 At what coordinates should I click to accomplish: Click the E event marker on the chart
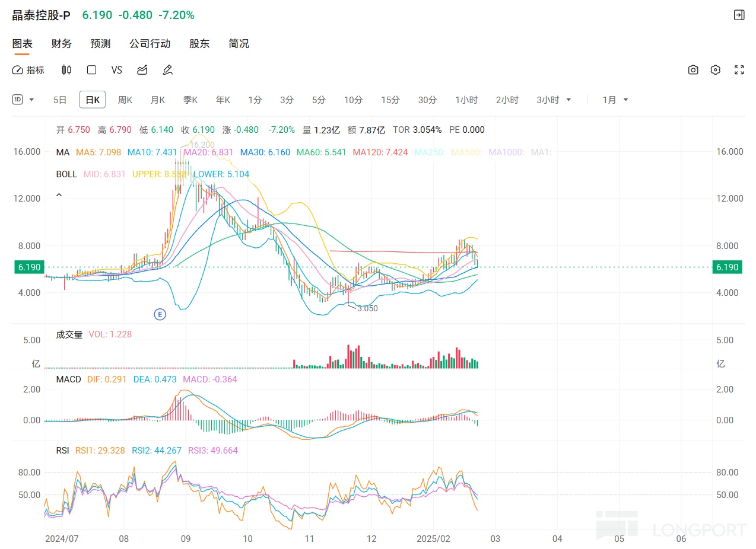point(160,314)
